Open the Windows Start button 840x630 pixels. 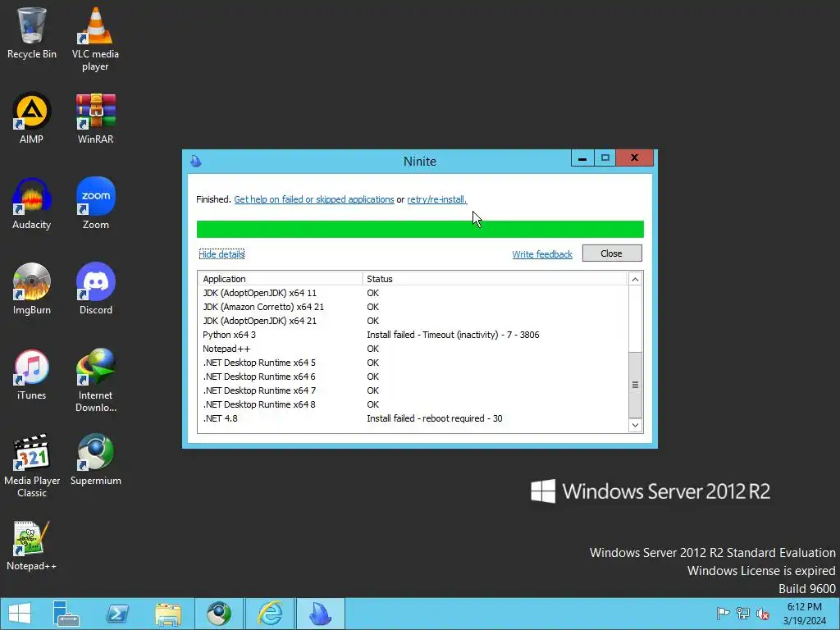20,614
